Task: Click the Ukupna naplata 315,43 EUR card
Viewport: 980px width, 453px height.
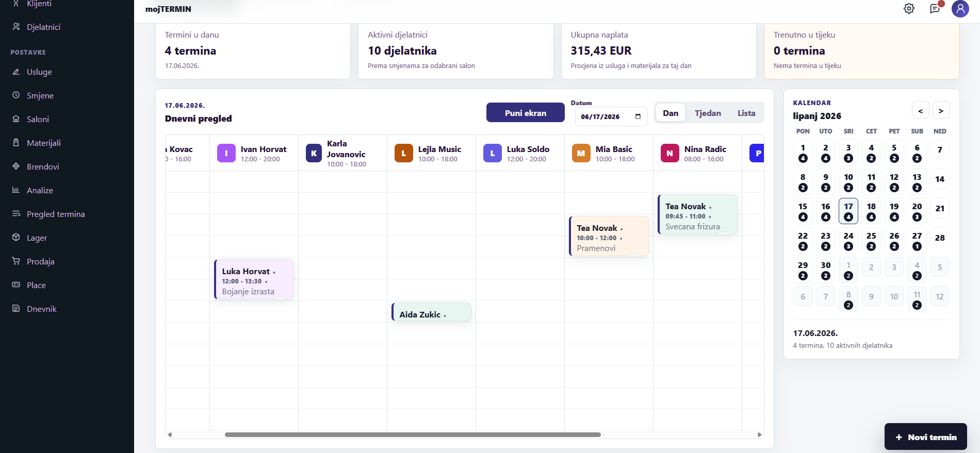Action: (x=659, y=52)
